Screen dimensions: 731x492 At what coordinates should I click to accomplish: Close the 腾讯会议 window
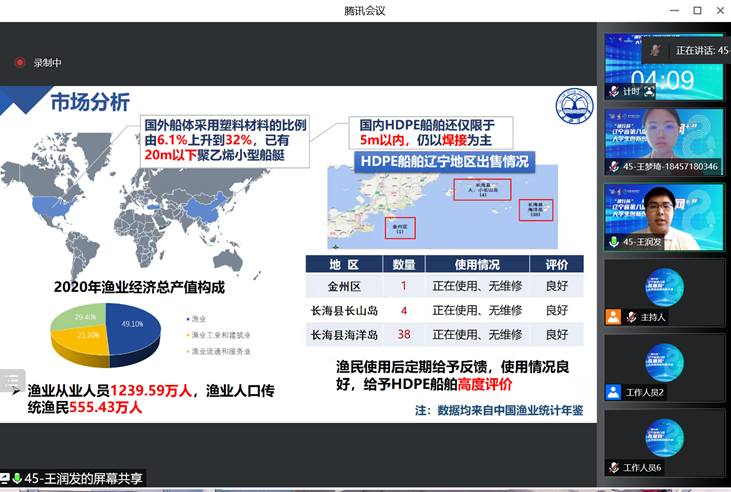click(720, 10)
